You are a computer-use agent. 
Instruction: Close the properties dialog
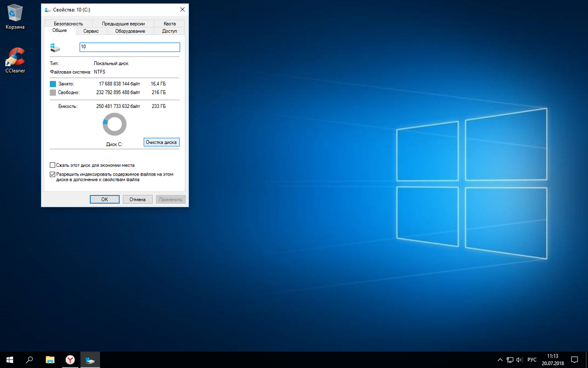click(x=182, y=9)
